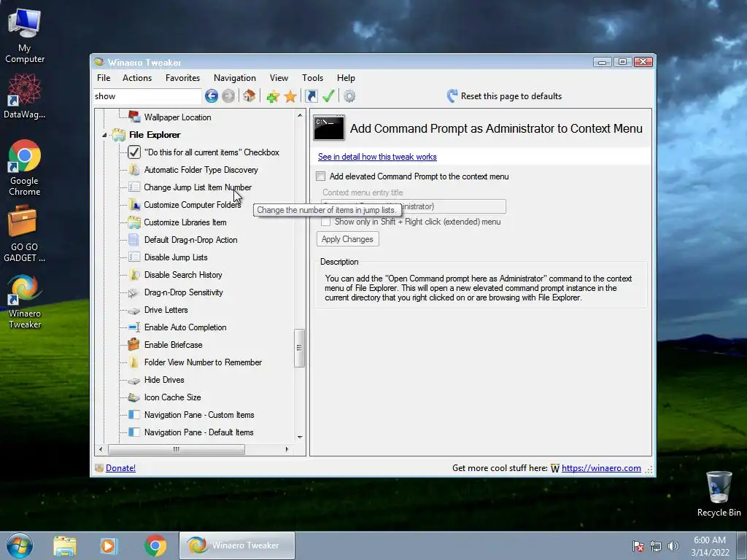Screen dimensions: 747x560
Task: Click the tree scroll up arrow
Action: pyautogui.click(x=300, y=115)
